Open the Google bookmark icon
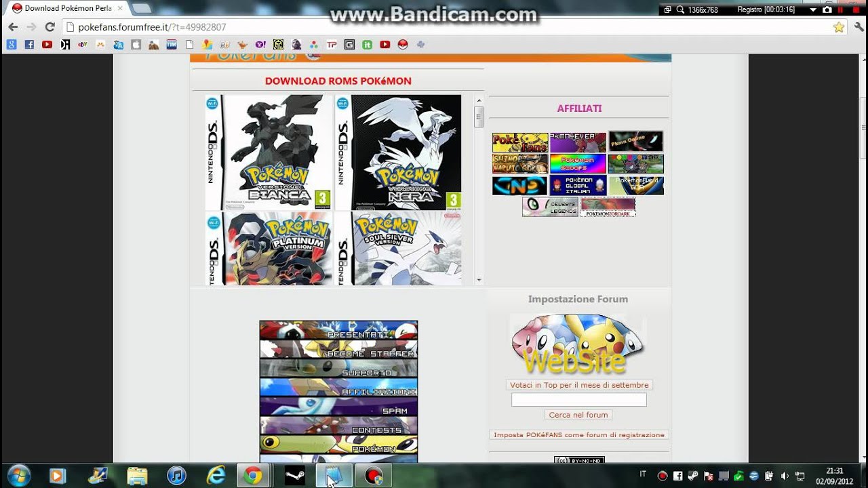 click(x=12, y=45)
